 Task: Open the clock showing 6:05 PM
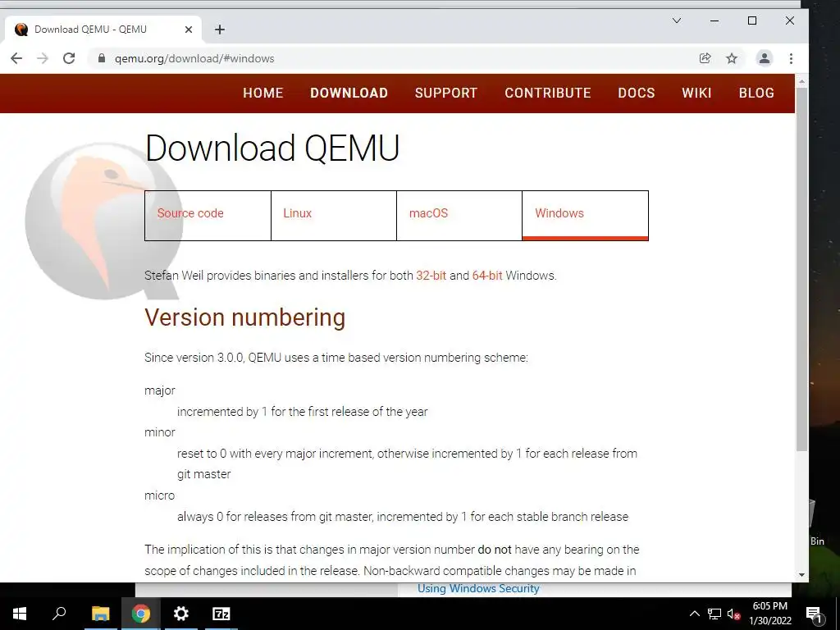click(x=769, y=614)
